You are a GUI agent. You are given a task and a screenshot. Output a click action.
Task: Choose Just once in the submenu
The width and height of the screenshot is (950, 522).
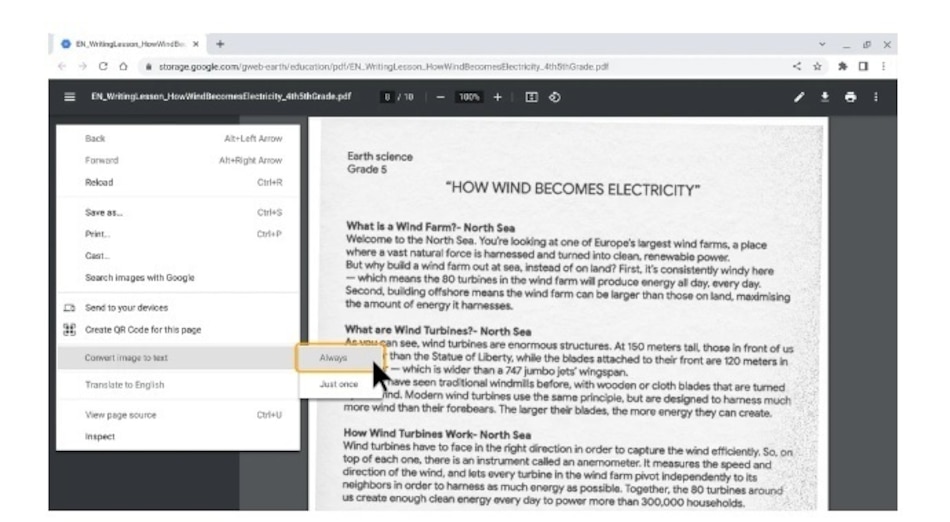[339, 384]
